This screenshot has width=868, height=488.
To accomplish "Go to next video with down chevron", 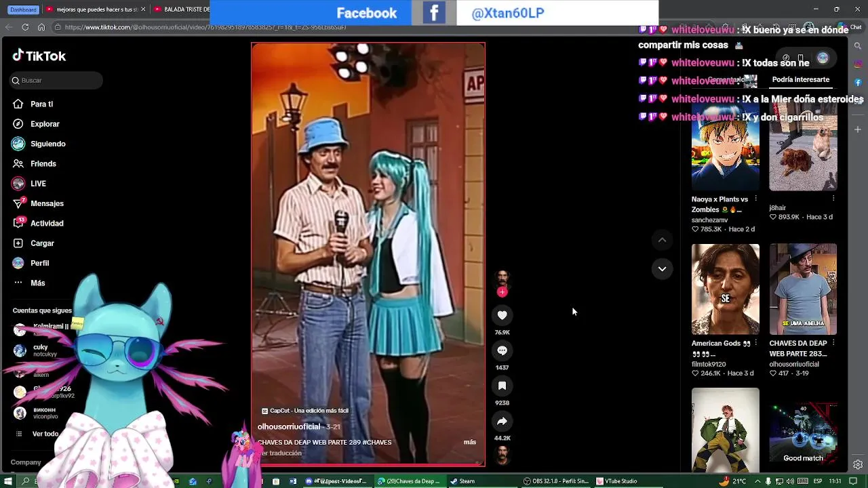I will point(662,269).
